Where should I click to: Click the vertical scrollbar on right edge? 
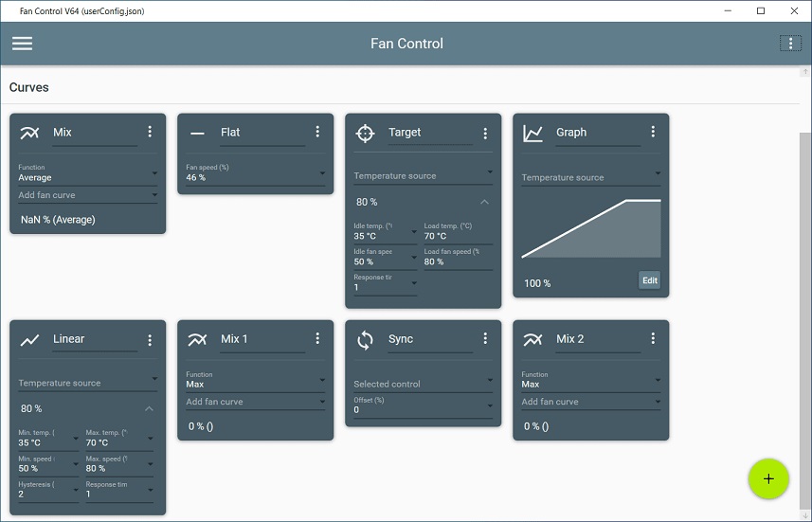tap(805, 296)
